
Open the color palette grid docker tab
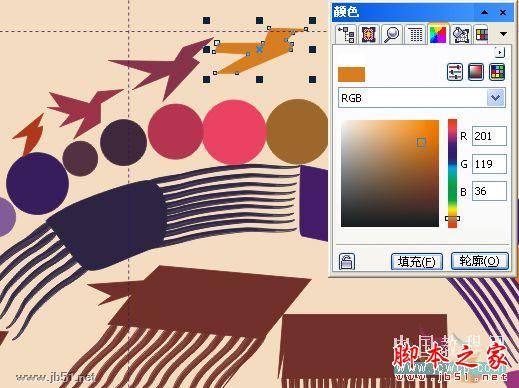[482, 34]
